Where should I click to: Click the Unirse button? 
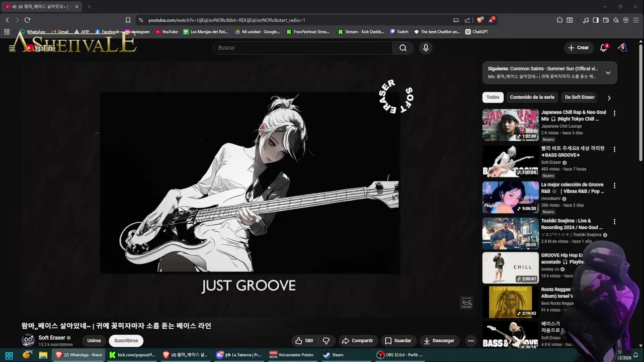pyautogui.click(x=94, y=340)
